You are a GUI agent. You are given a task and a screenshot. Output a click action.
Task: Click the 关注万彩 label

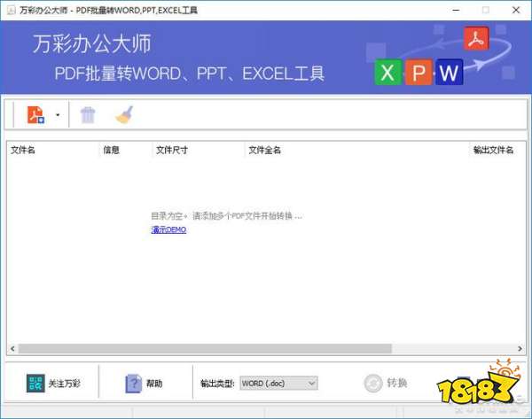(x=64, y=384)
